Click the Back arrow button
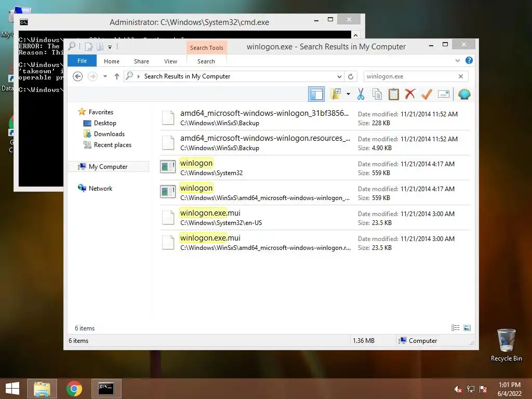Image resolution: width=532 pixels, height=399 pixels. tap(78, 76)
